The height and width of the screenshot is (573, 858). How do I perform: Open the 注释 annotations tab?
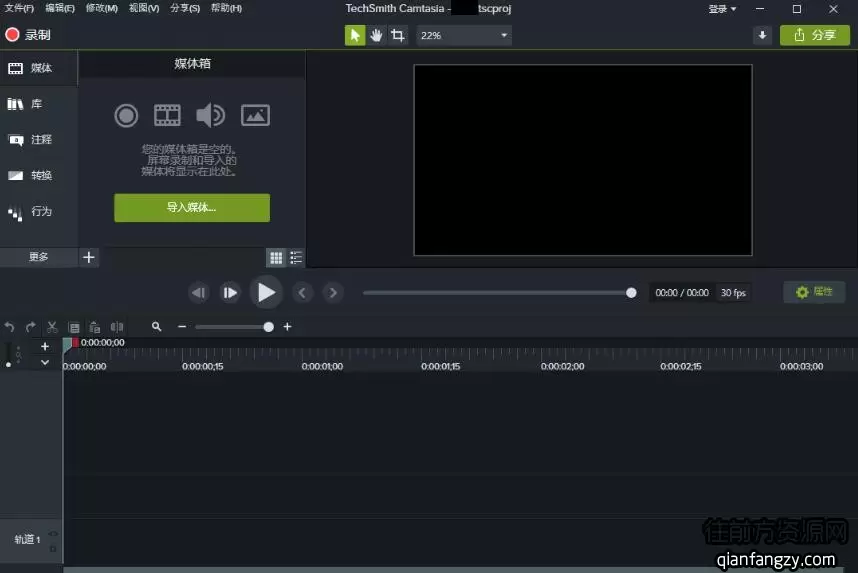pos(38,140)
